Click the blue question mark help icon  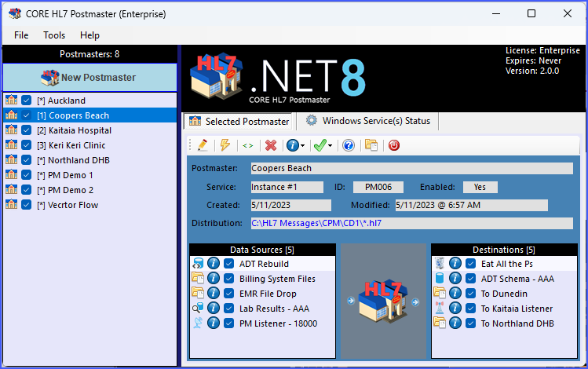[349, 145]
